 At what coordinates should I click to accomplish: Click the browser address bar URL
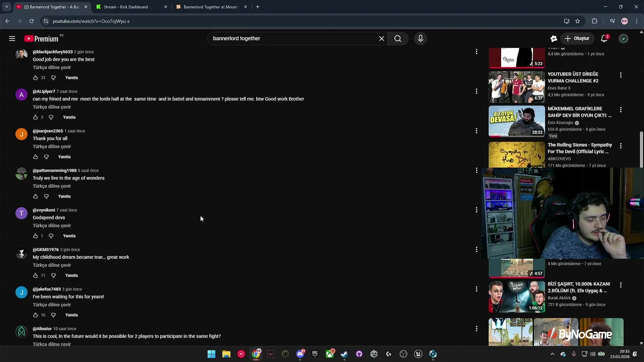[x=91, y=21]
